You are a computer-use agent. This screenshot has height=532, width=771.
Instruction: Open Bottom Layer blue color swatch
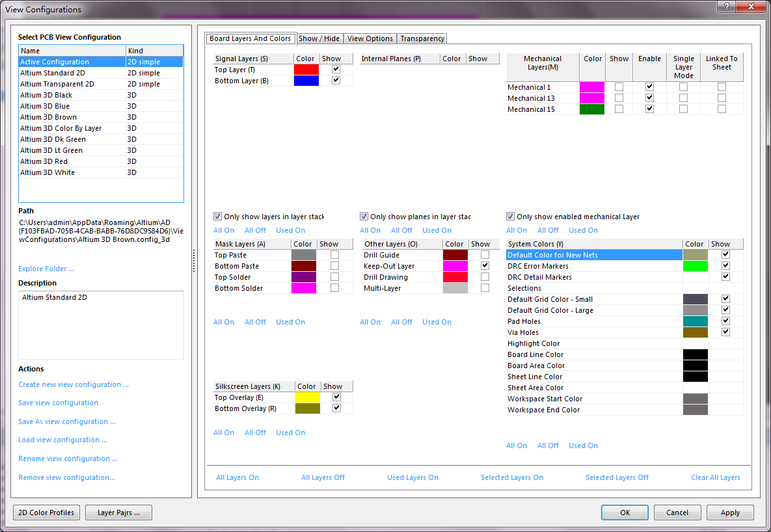(x=306, y=81)
